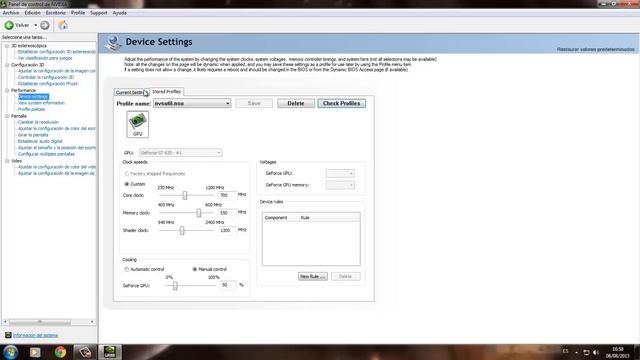This screenshot has width=640, height=360.
Task: Click the Memory clock MHz value field
Action: coord(227,213)
